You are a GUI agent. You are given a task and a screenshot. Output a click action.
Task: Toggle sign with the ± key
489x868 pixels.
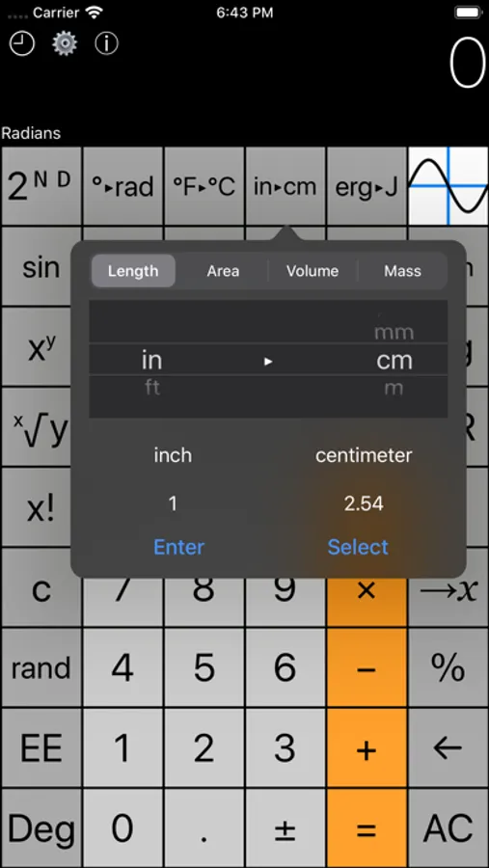coord(285,828)
